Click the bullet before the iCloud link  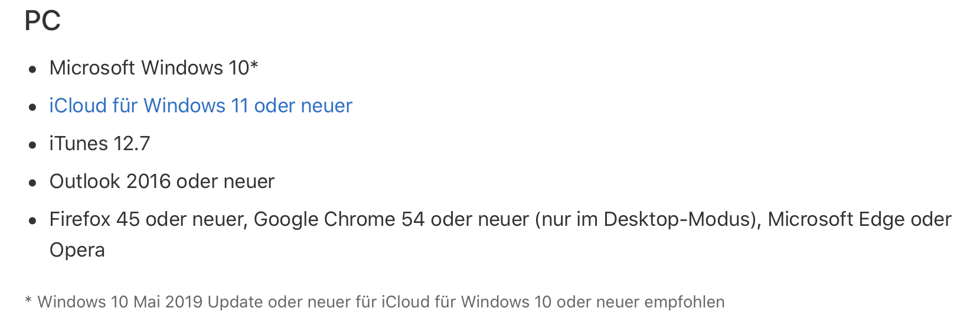(32, 107)
